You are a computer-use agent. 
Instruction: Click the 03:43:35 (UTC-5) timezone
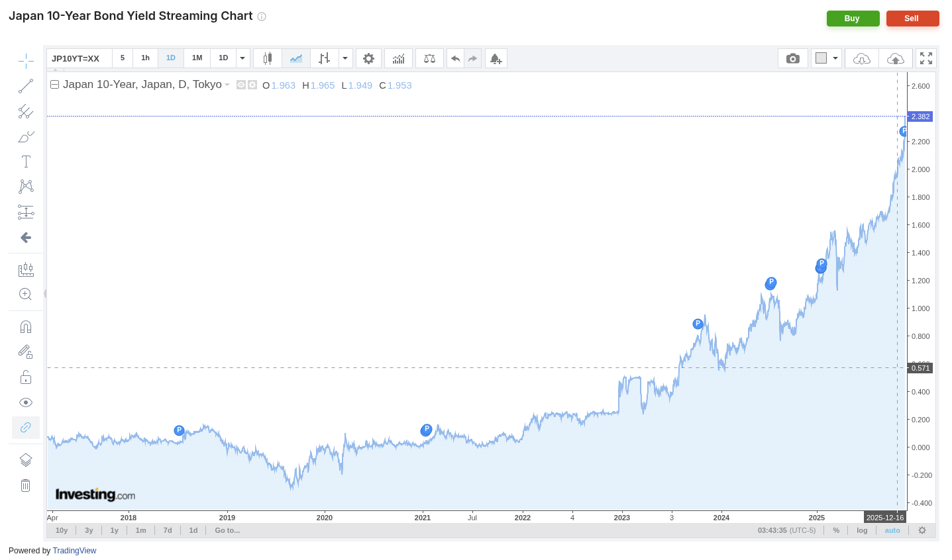tap(787, 530)
